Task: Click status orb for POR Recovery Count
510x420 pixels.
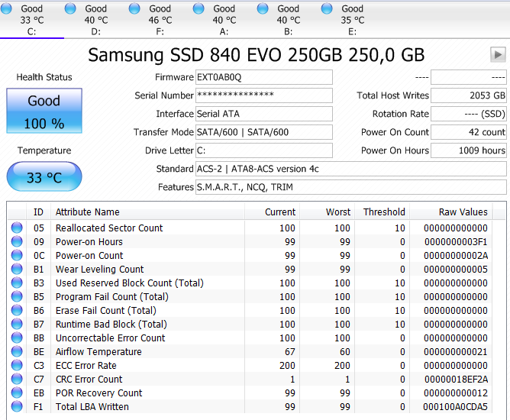Action: point(17,393)
